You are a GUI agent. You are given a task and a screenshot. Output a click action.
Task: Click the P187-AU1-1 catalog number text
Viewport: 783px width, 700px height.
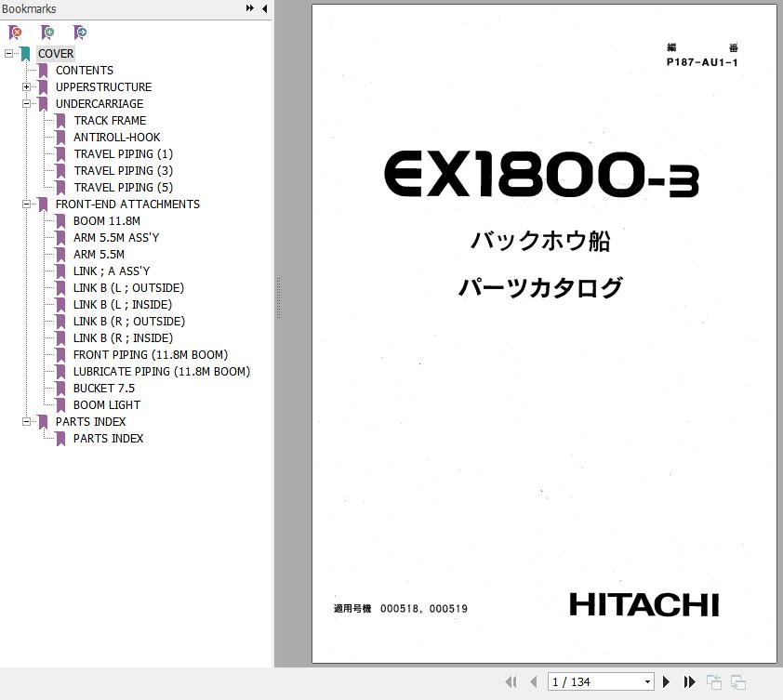click(x=701, y=62)
